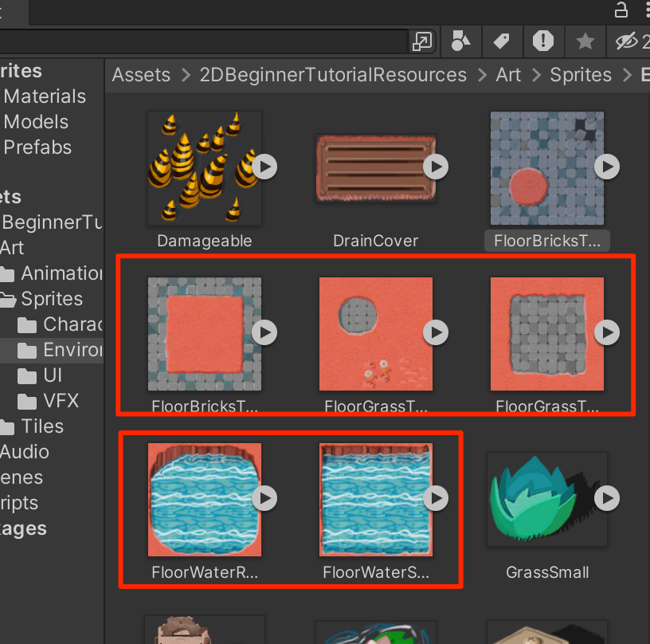The height and width of the screenshot is (644, 650).
Task: Open the Search by Type filter
Action: [x=460, y=41]
